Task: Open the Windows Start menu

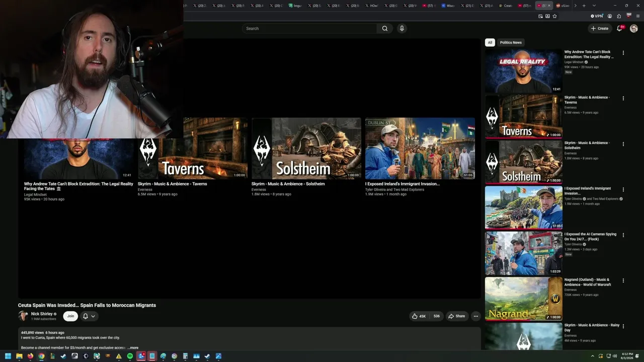Action: coord(8,356)
